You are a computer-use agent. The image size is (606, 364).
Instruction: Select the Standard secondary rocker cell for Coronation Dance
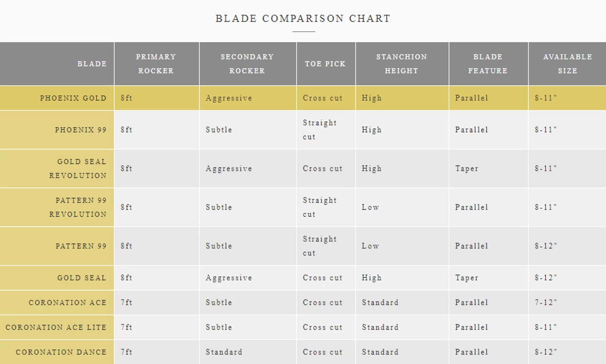pyautogui.click(x=224, y=352)
